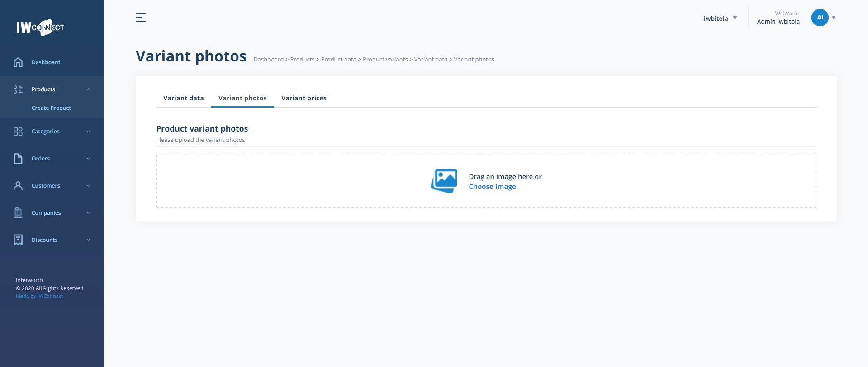Click the image upload picture icon

coord(444,181)
